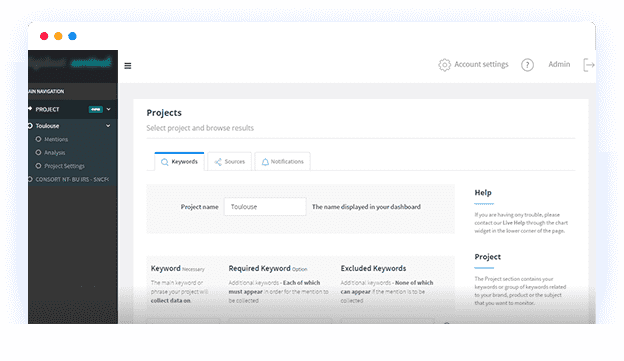
Task: Open Analysis under Toulouse
Action: [55, 152]
